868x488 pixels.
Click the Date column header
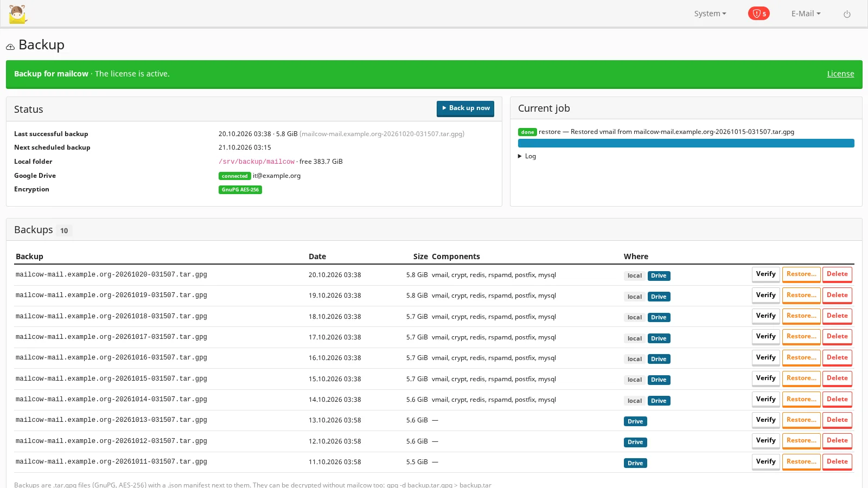pos(317,256)
